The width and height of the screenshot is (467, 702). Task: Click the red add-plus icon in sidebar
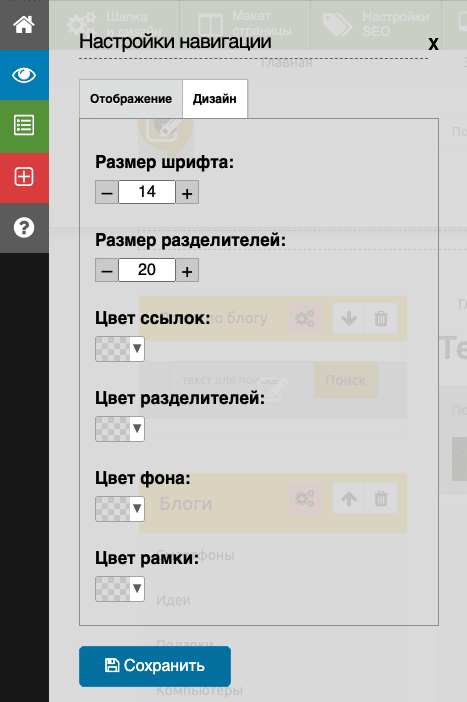24,177
